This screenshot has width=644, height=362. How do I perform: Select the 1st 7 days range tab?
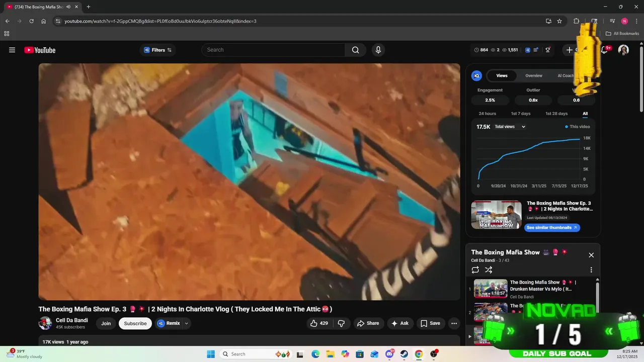click(x=521, y=114)
